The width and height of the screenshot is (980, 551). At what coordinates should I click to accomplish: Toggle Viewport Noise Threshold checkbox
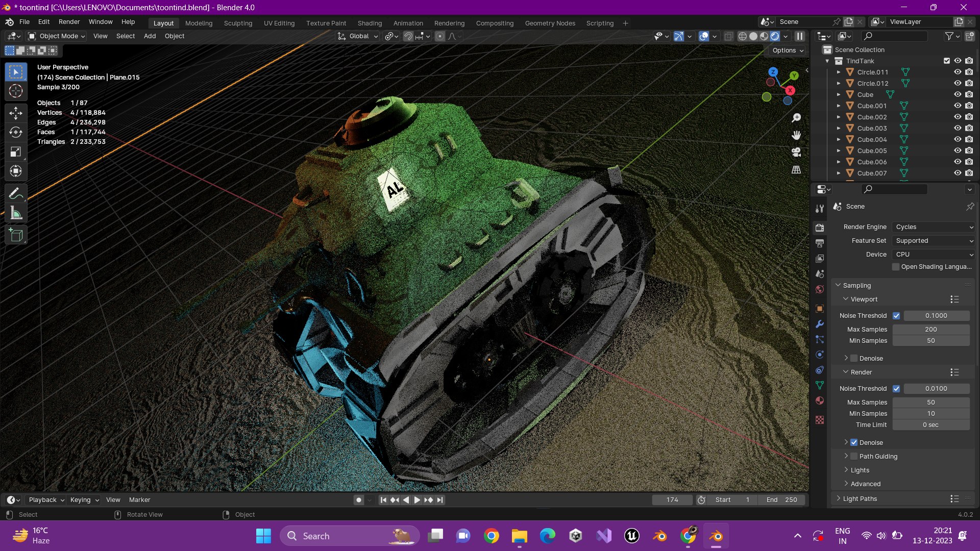click(896, 316)
